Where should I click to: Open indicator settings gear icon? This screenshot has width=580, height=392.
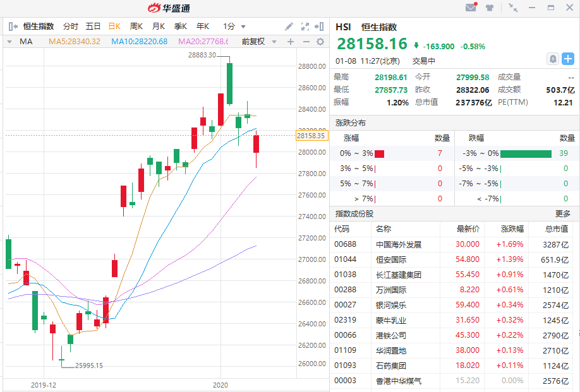coord(321,42)
